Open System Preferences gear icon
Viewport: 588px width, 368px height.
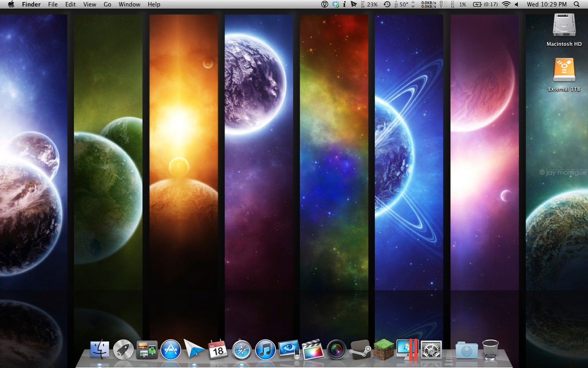point(431,350)
